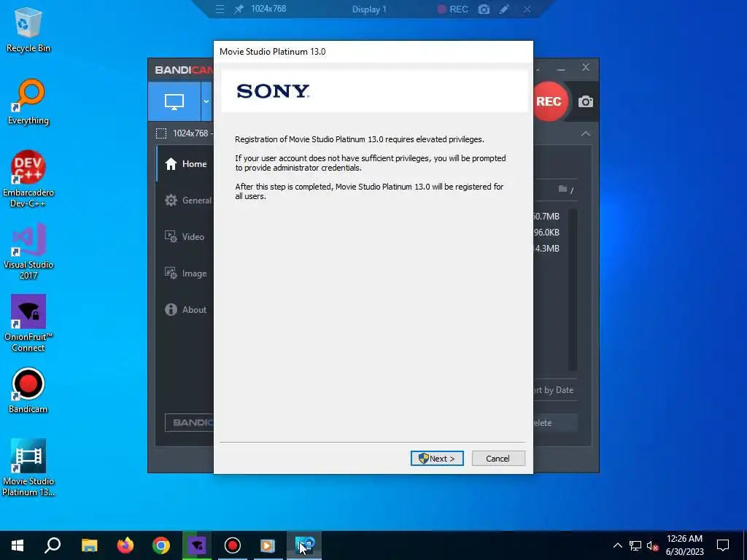Open Bandicam desktop shortcut
Viewport: 747px width, 560px height.
pos(28,391)
